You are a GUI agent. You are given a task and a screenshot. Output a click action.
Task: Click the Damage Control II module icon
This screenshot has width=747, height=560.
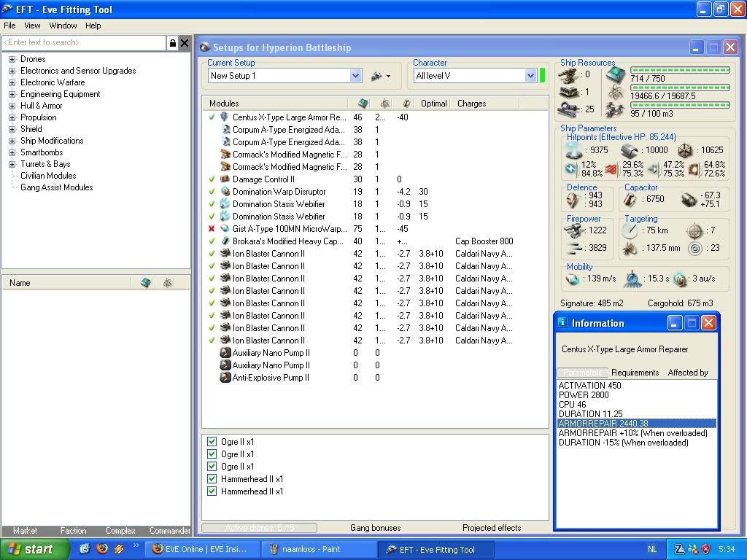coord(225,179)
